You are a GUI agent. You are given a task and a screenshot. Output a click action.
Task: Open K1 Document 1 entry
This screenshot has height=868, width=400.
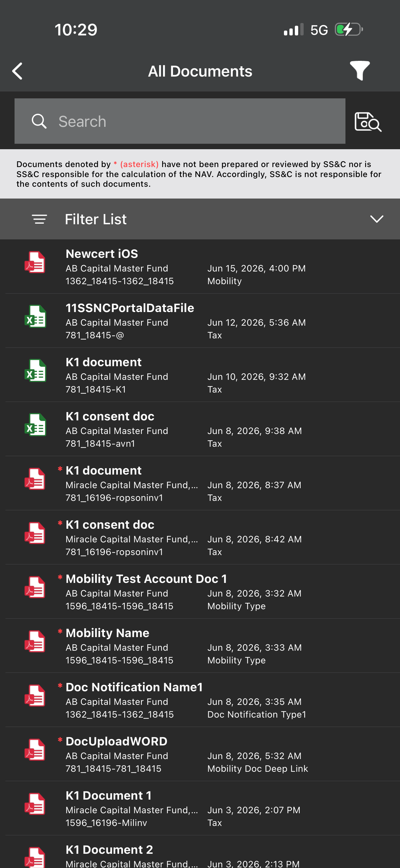[x=200, y=808]
